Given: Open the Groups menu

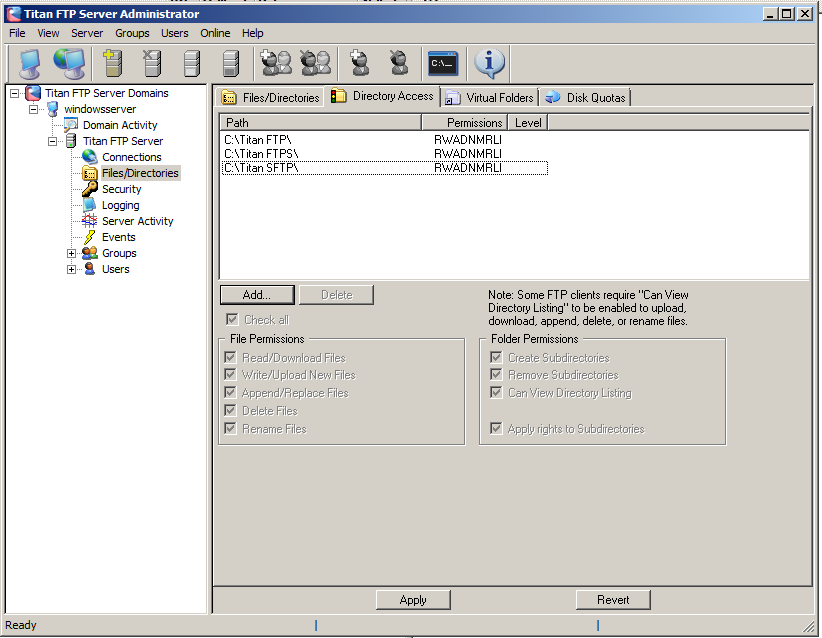Looking at the screenshot, I should click(x=132, y=33).
